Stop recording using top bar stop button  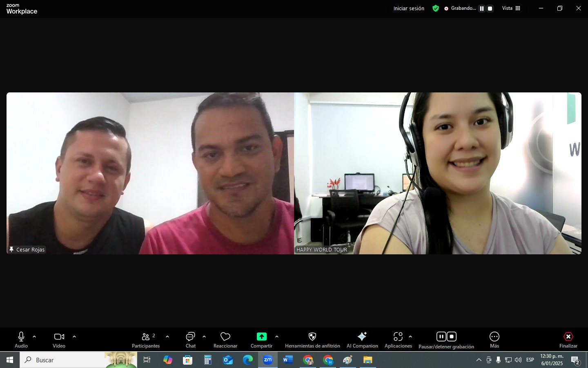coord(490,9)
